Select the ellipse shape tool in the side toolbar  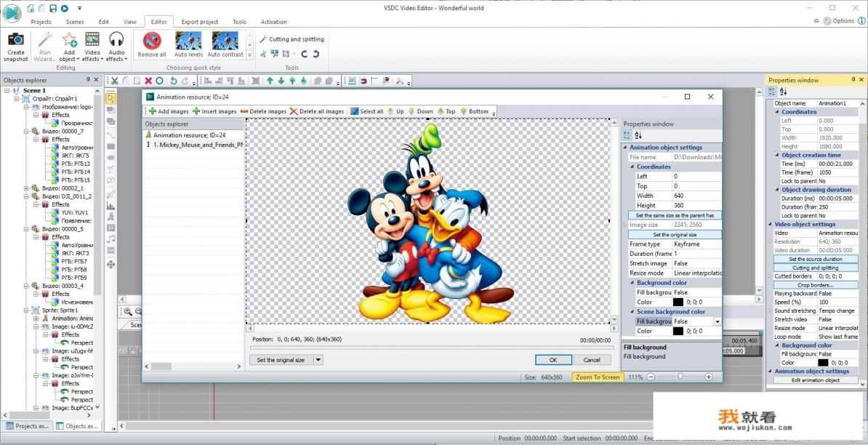[110, 158]
